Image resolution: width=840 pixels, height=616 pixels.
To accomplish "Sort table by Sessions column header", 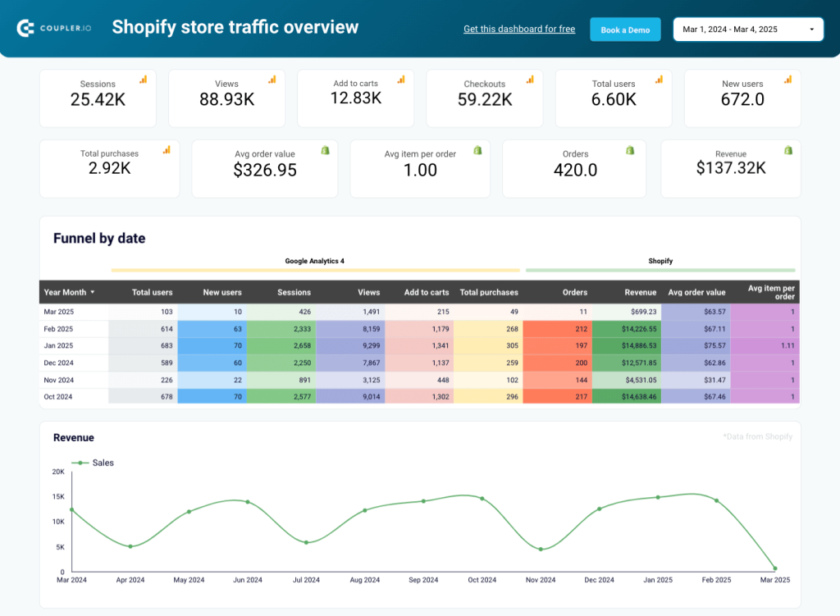I will pyautogui.click(x=294, y=293).
